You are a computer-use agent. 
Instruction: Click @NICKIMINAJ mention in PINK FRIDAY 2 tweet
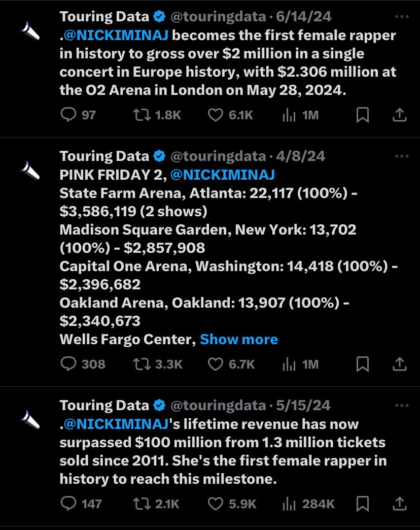point(223,175)
